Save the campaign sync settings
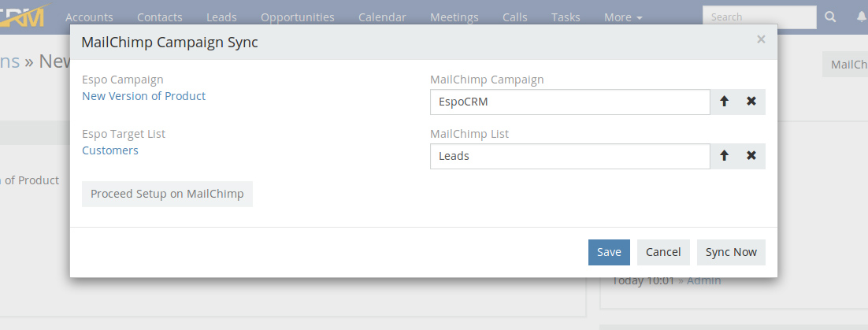Viewport: 868px width, 330px height. coord(609,253)
